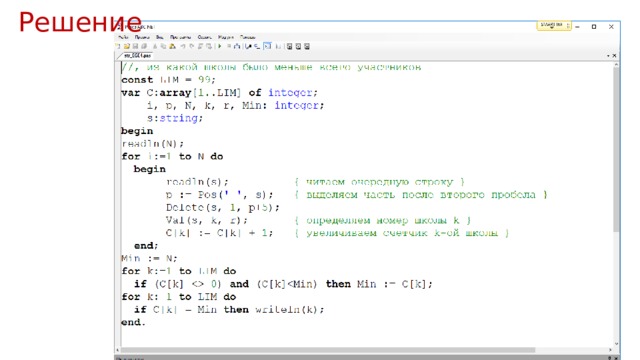
Task: Click the final 'end.' line
Action: (133, 322)
